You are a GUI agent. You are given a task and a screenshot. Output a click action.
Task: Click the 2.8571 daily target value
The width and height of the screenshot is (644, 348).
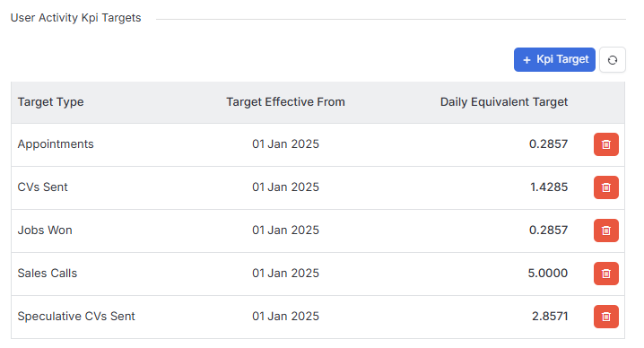tap(550, 317)
